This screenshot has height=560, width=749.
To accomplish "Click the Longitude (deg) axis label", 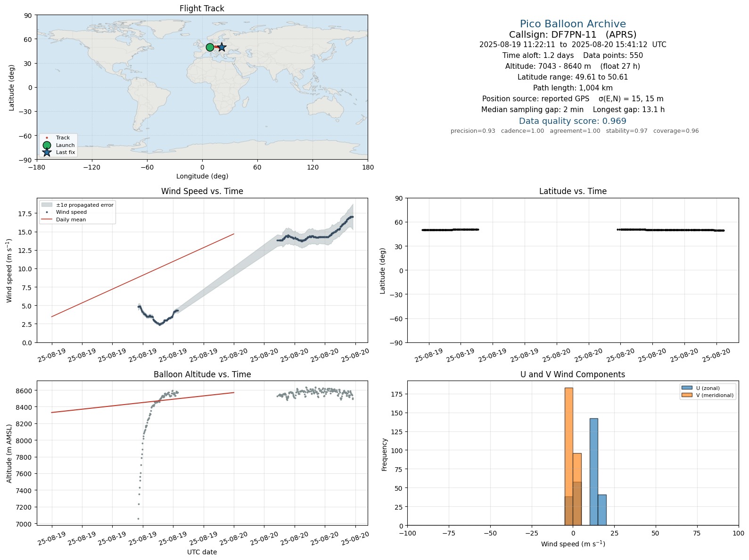I will coord(202,176).
